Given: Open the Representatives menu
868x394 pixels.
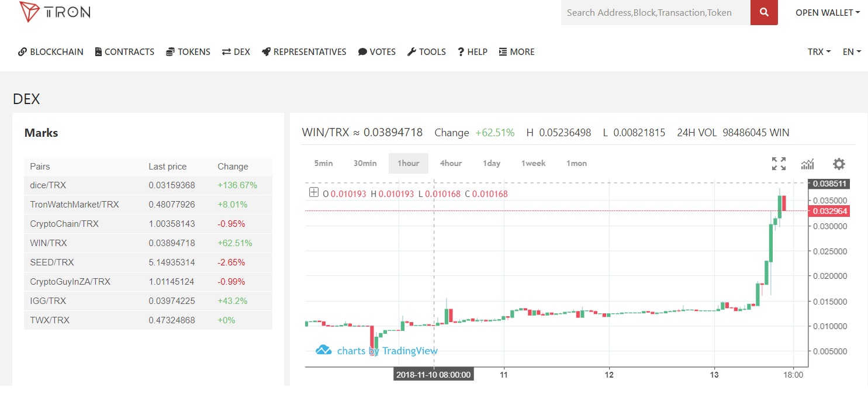Looking at the screenshot, I should (x=304, y=51).
